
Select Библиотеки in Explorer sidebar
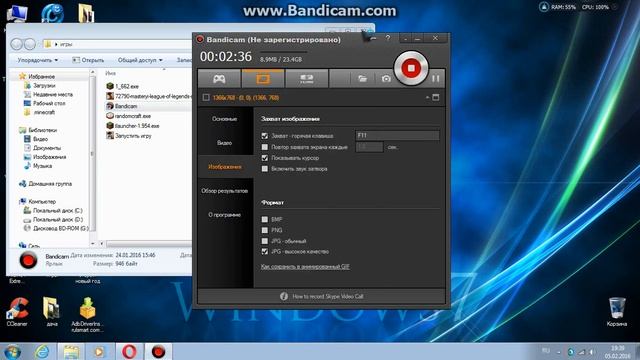pyautogui.click(x=42, y=130)
